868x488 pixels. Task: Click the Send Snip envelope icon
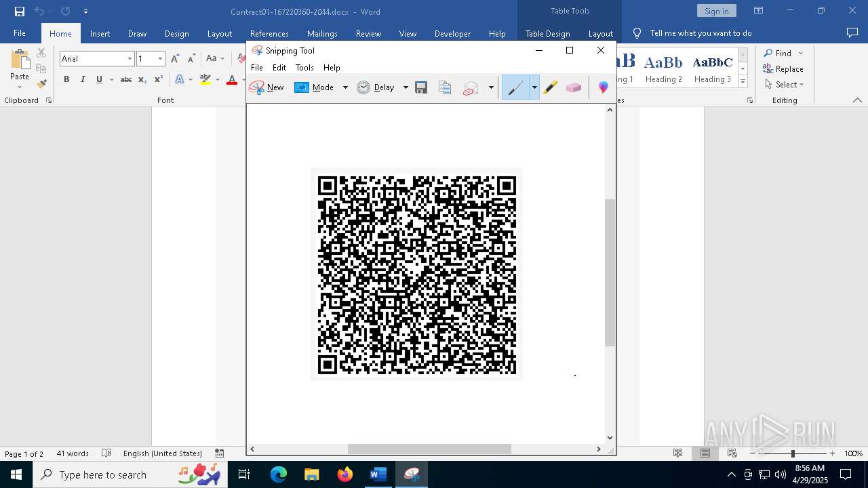(x=471, y=88)
